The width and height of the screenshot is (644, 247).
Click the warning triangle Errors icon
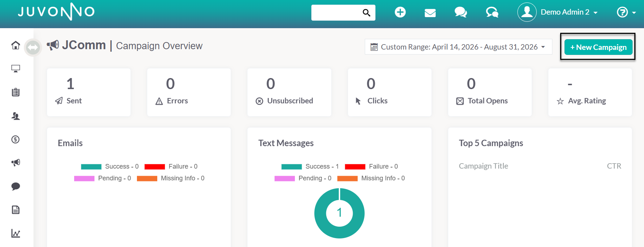[x=159, y=101]
